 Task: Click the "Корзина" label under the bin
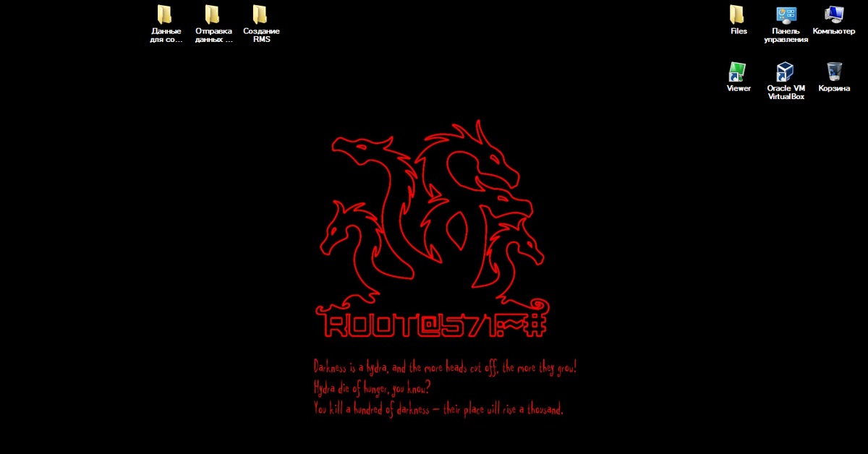click(x=834, y=88)
